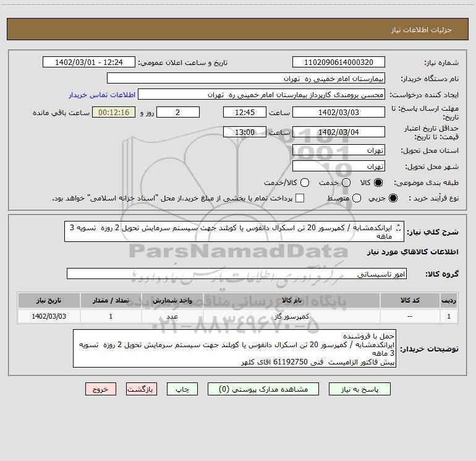Click the goods group امور تاسیساتی field
476x461 pixels.
click(x=237, y=274)
